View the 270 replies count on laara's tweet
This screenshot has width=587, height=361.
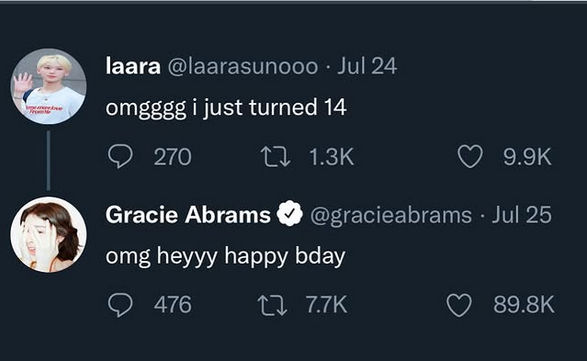point(173,157)
